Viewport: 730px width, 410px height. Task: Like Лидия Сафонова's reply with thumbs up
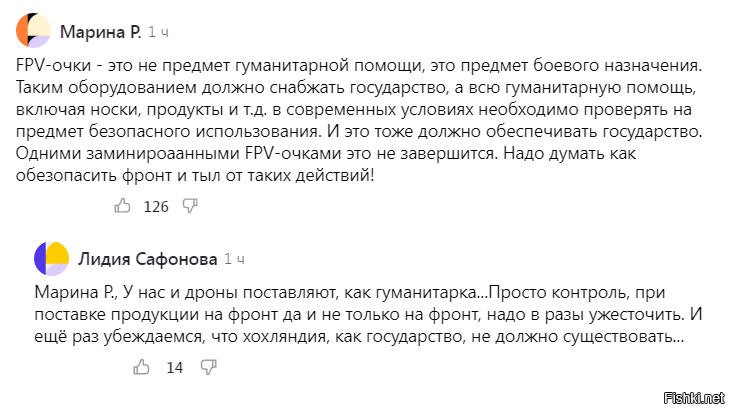142,367
